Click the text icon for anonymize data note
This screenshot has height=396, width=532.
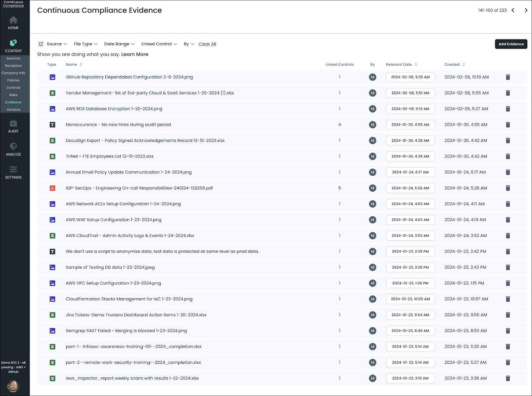[53, 252]
